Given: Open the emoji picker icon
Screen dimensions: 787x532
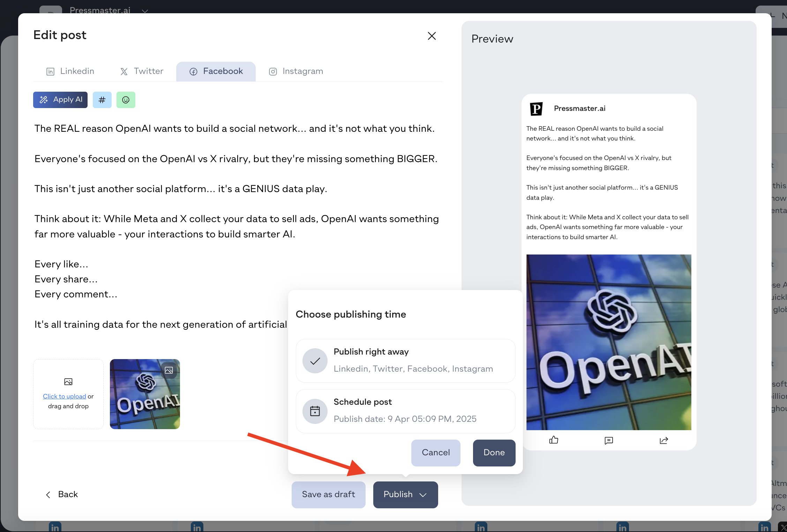Looking at the screenshot, I should (126, 100).
